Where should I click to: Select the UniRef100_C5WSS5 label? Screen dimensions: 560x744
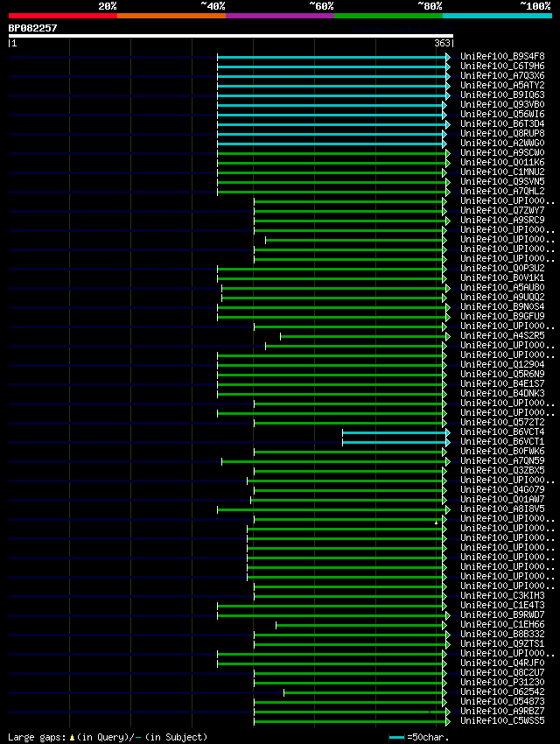502,720
